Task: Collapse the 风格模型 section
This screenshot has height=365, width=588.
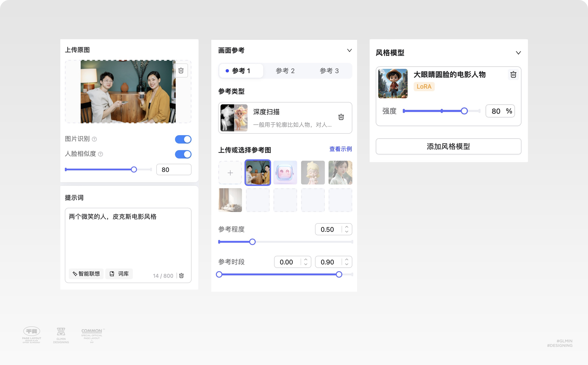Action: (x=518, y=53)
